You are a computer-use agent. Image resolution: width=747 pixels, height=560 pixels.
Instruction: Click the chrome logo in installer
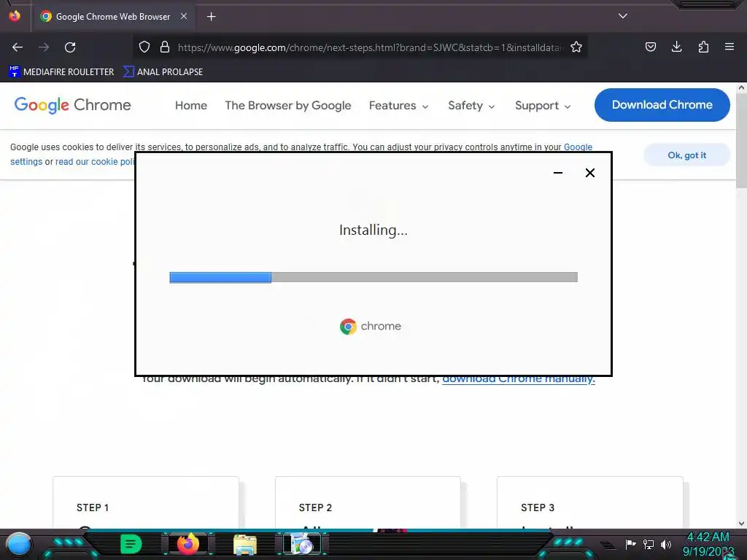coord(370,326)
